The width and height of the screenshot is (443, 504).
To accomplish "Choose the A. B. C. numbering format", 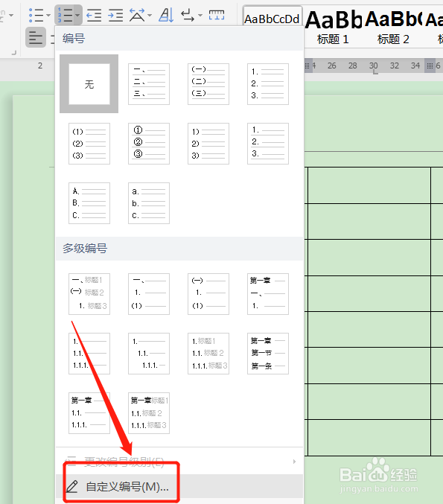I will click(x=89, y=203).
